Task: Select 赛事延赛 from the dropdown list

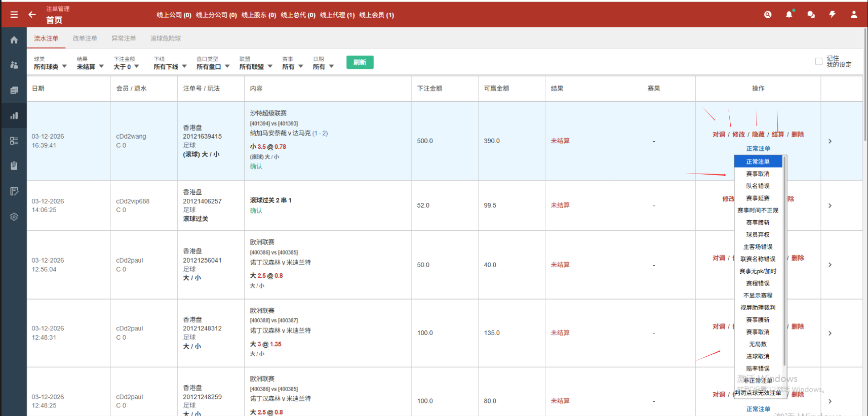Action: [x=758, y=198]
